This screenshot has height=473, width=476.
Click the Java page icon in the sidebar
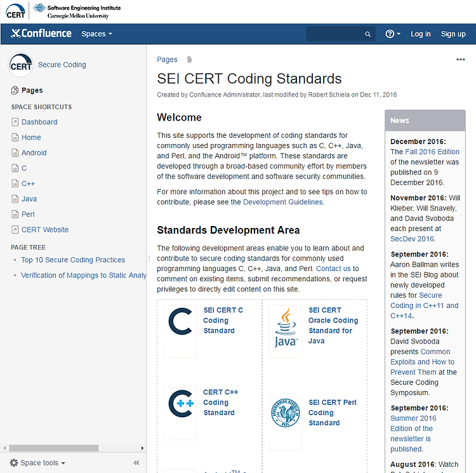click(x=15, y=199)
